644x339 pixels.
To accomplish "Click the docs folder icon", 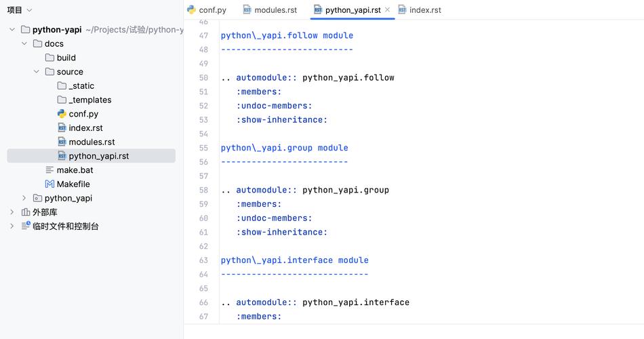I will coord(37,43).
